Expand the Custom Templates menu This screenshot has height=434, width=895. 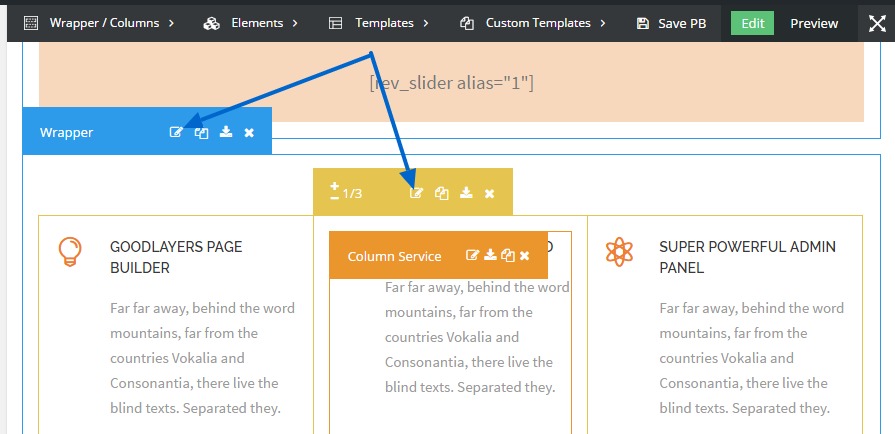coord(533,23)
